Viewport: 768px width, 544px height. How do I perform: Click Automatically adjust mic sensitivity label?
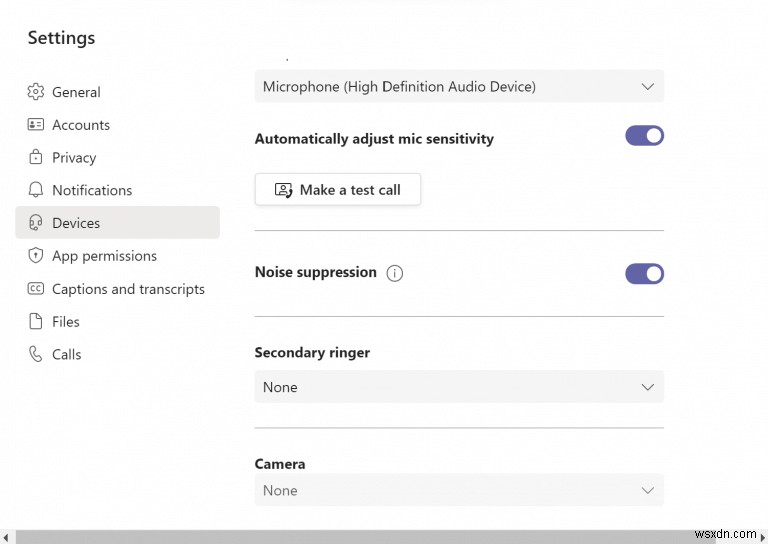pyautogui.click(x=374, y=139)
